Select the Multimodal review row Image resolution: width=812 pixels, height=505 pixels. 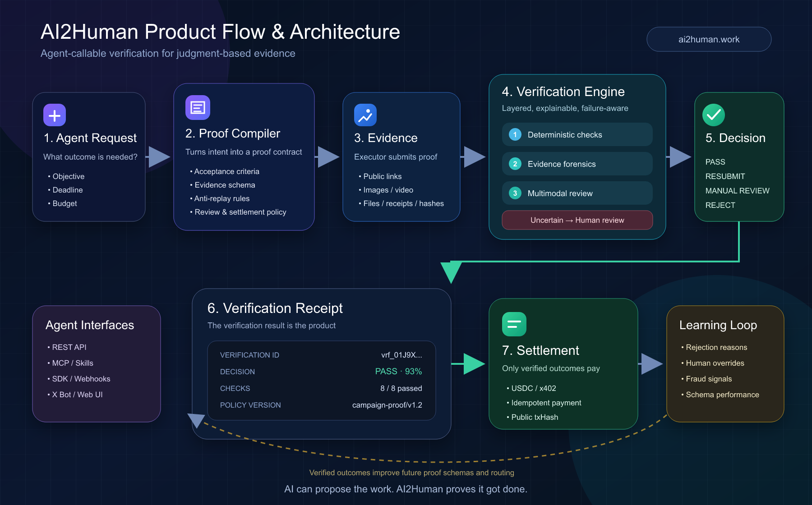[x=577, y=193]
